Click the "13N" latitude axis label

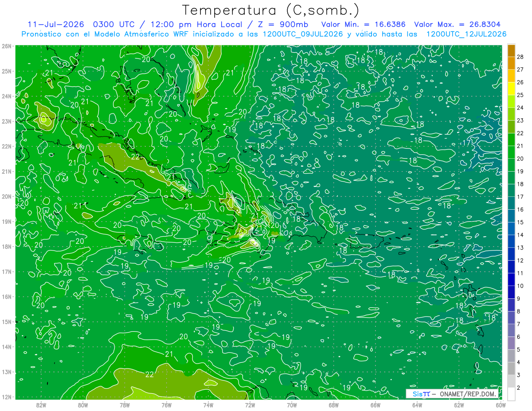7,372
